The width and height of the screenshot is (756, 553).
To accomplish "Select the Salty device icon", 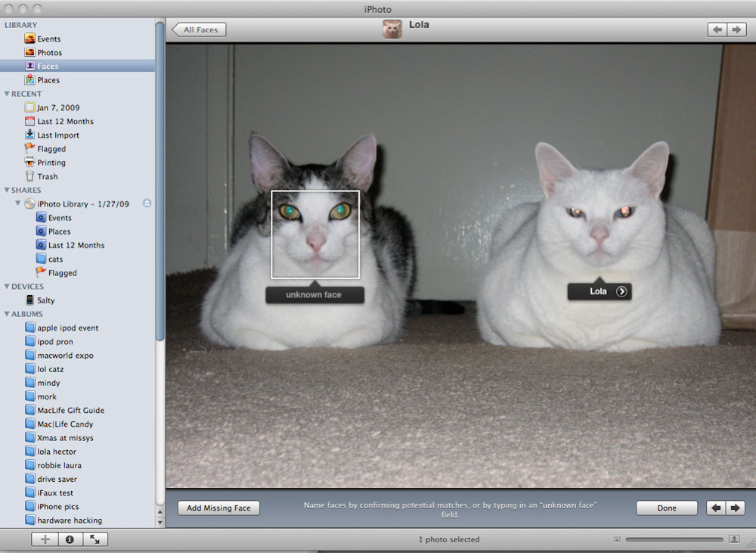I will (x=29, y=300).
